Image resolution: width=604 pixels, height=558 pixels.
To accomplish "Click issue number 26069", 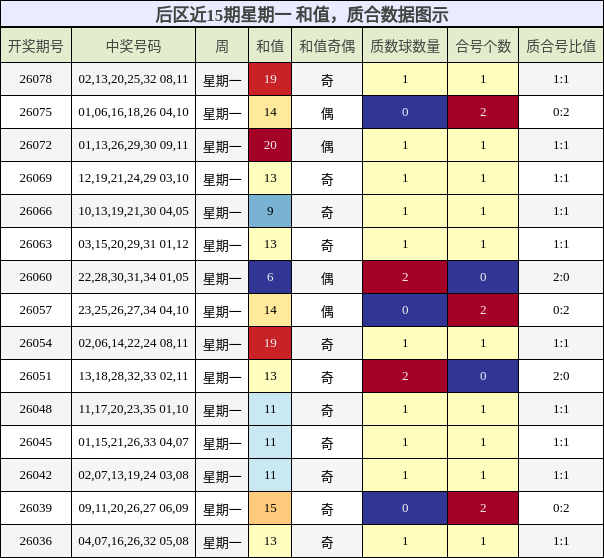I will coord(36,178).
